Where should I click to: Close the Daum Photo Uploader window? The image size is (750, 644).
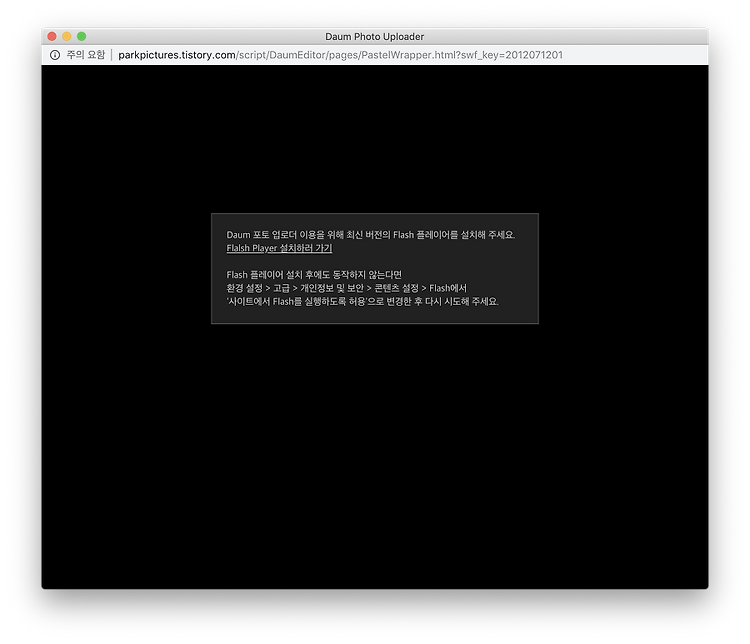[52, 36]
